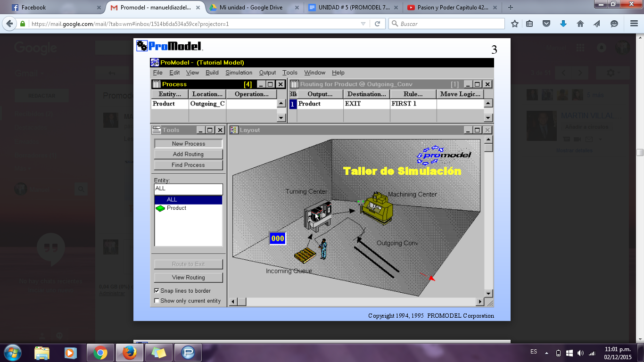
Task: Open Firefox hamburger menu
Action: (x=634, y=24)
